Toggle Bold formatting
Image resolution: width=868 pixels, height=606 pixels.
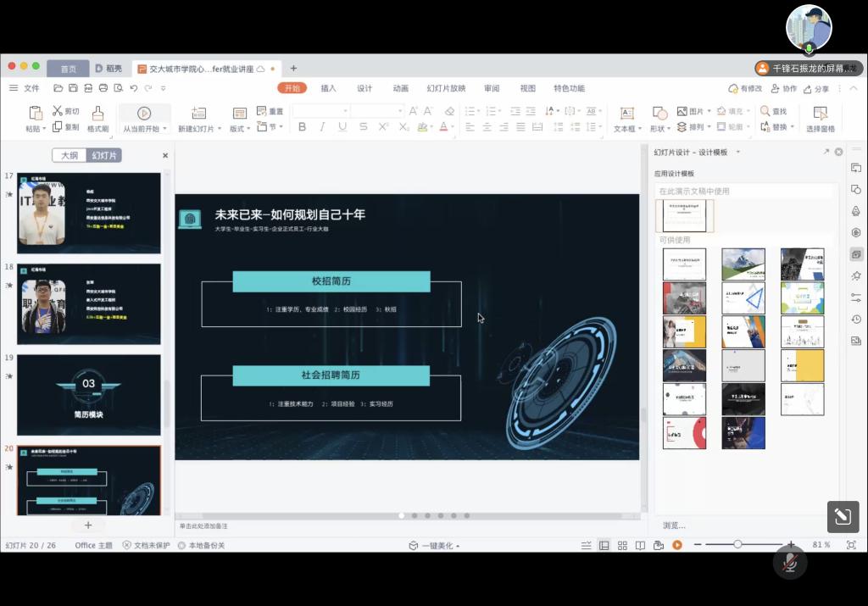(302, 127)
